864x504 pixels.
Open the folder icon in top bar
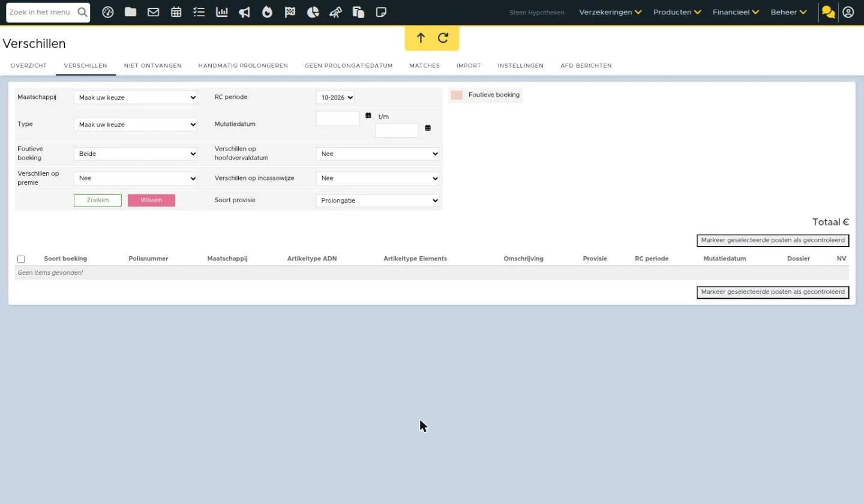(130, 12)
